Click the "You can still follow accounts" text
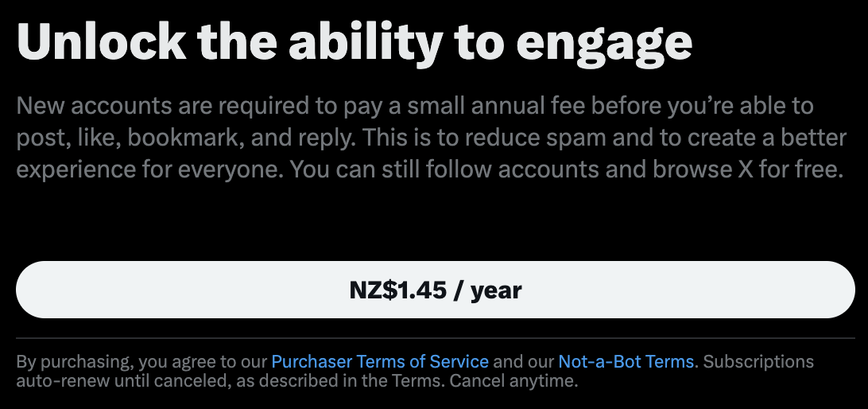Viewport: 868px width, 409px height. (x=400, y=170)
